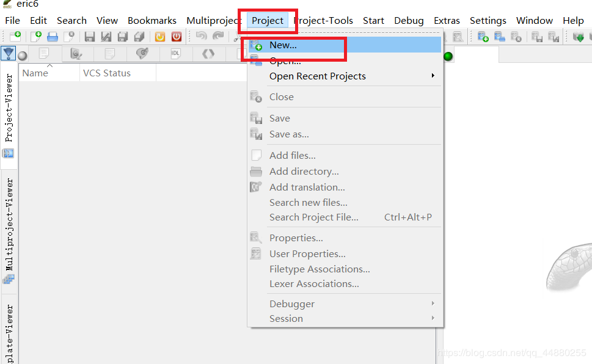The height and width of the screenshot is (364, 592).
Task: Open the View menu
Action: pos(108,20)
